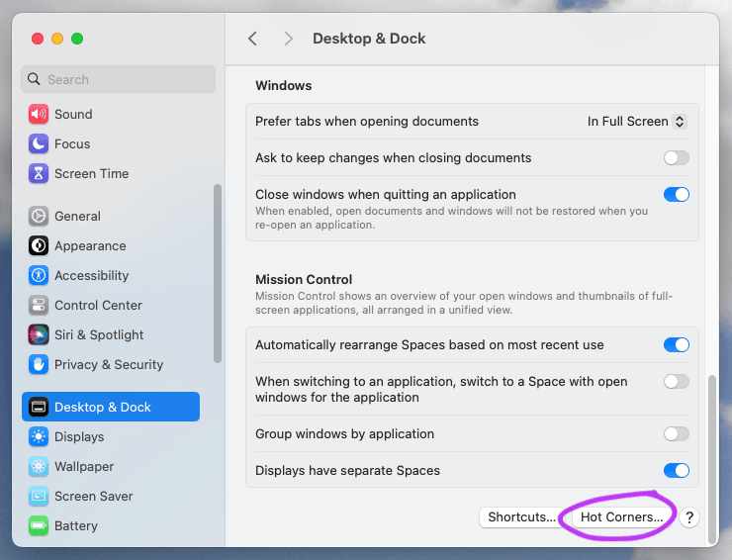The width and height of the screenshot is (732, 560).
Task: Select Siri & Spotlight label in sidebar
Action: point(99,334)
